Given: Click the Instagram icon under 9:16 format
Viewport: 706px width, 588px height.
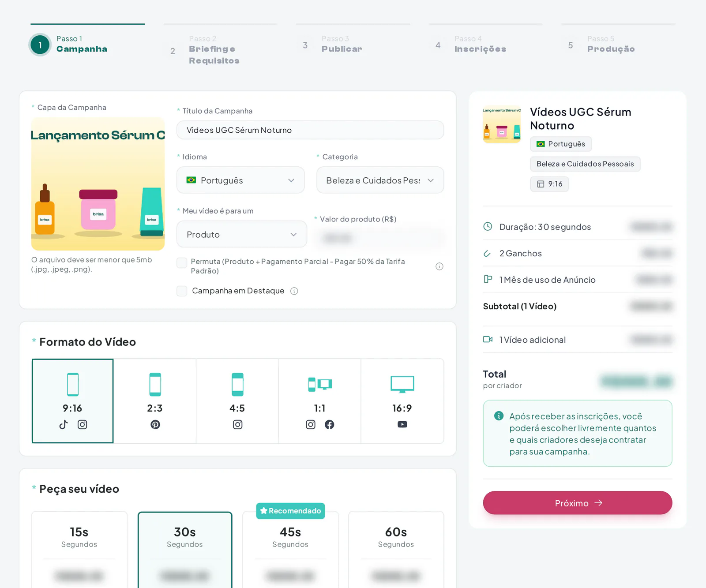Looking at the screenshot, I should tap(83, 424).
